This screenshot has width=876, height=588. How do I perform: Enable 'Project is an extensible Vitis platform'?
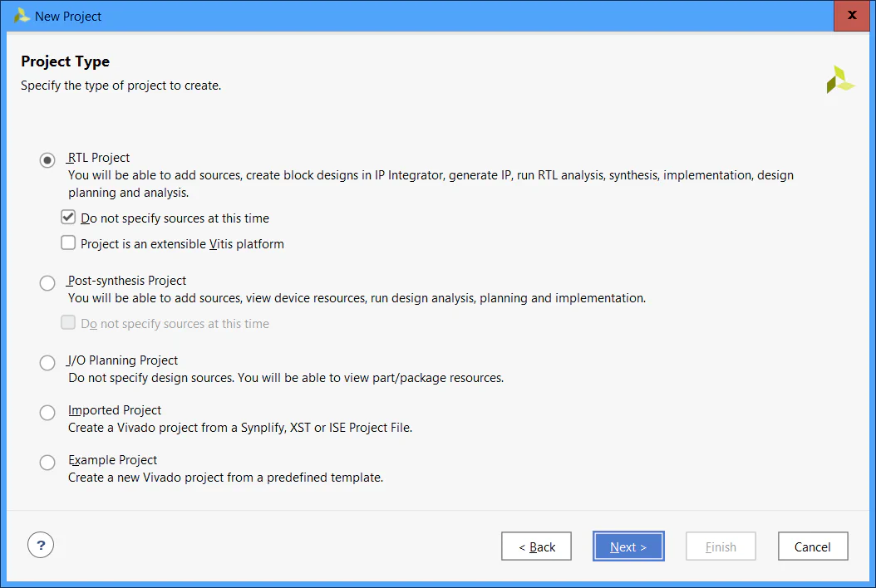[x=68, y=243]
